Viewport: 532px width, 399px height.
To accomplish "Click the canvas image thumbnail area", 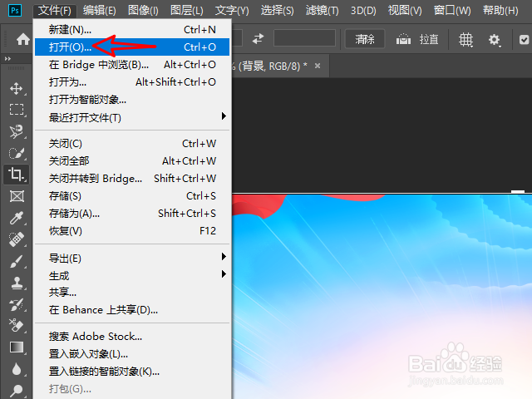I will (382, 296).
